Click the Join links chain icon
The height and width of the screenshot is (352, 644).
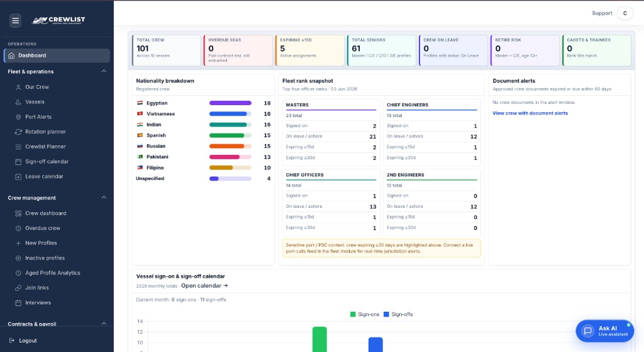18,288
